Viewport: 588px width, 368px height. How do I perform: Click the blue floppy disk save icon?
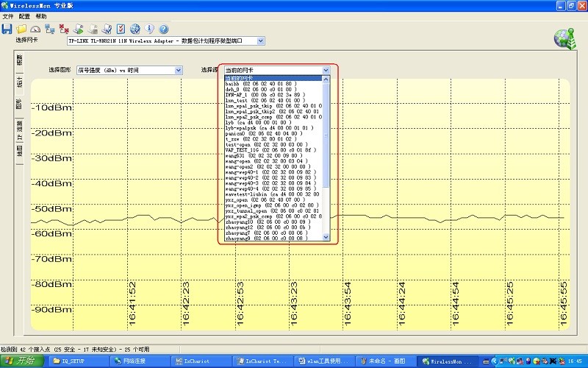click(7, 29)
